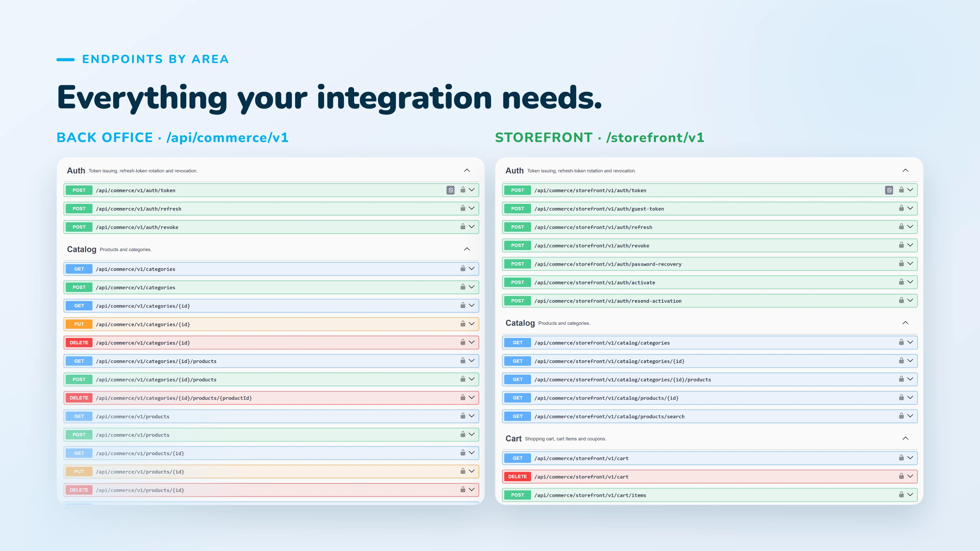The width and height of the screenshot is (980, 551).
Task: Click the back office Catalog heading
Action: coord(81,249)
